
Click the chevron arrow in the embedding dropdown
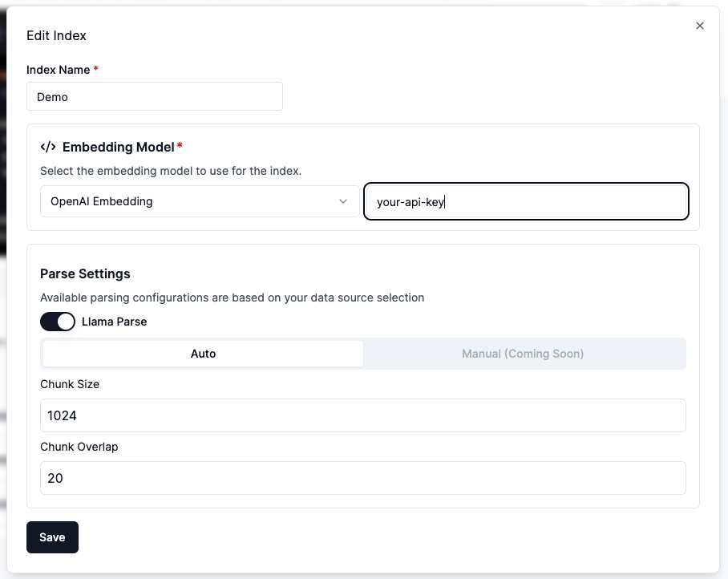point(343,201)
